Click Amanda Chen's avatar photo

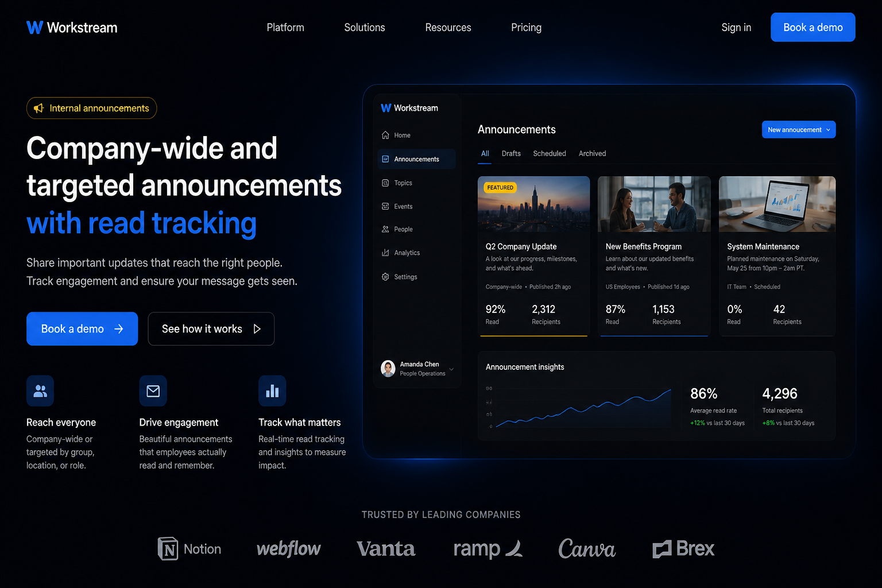[x=388, y=369]
